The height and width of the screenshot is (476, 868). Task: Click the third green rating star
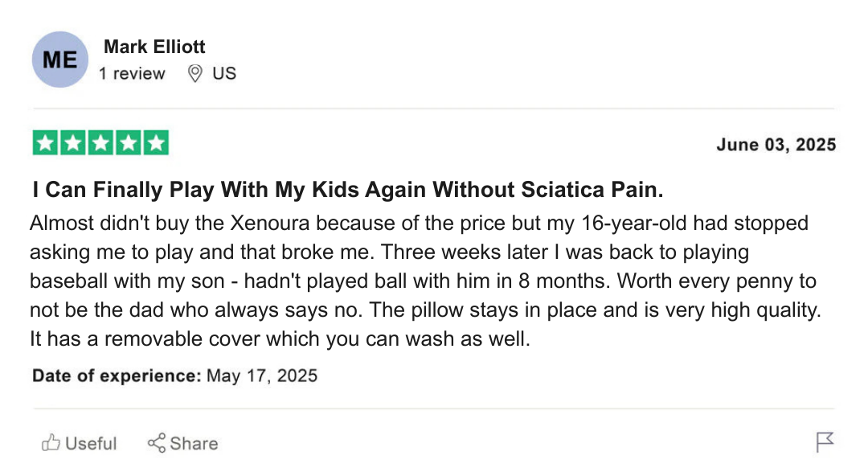tap(100, 143)
